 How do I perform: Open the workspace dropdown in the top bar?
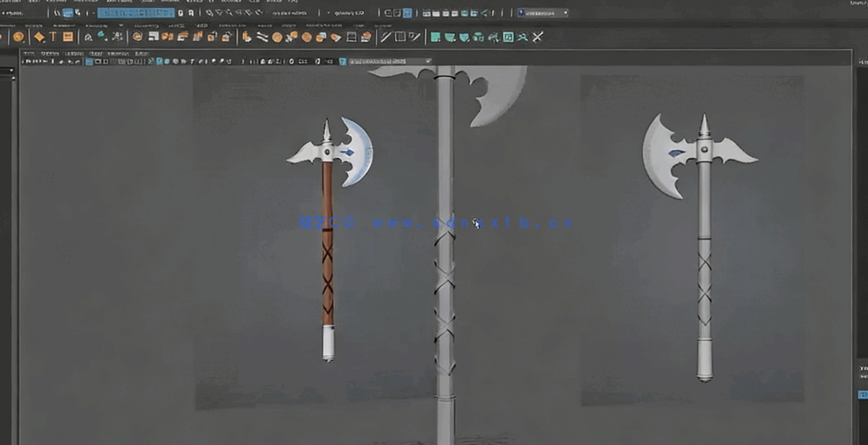543,13
